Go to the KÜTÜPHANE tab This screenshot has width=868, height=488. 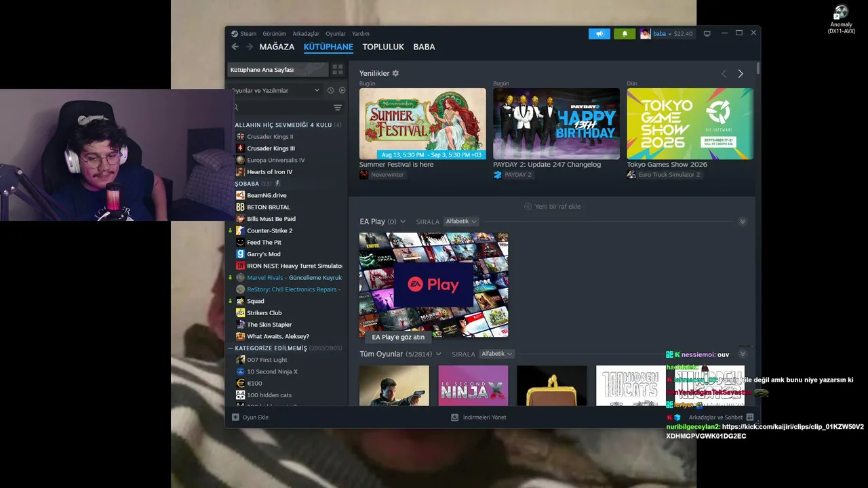click(328, 47)
